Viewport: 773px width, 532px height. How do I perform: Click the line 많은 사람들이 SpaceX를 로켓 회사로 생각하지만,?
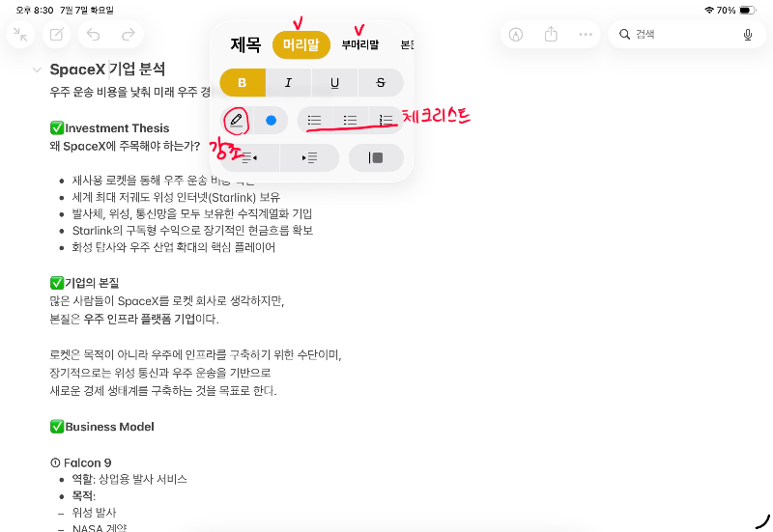[167, 301]
